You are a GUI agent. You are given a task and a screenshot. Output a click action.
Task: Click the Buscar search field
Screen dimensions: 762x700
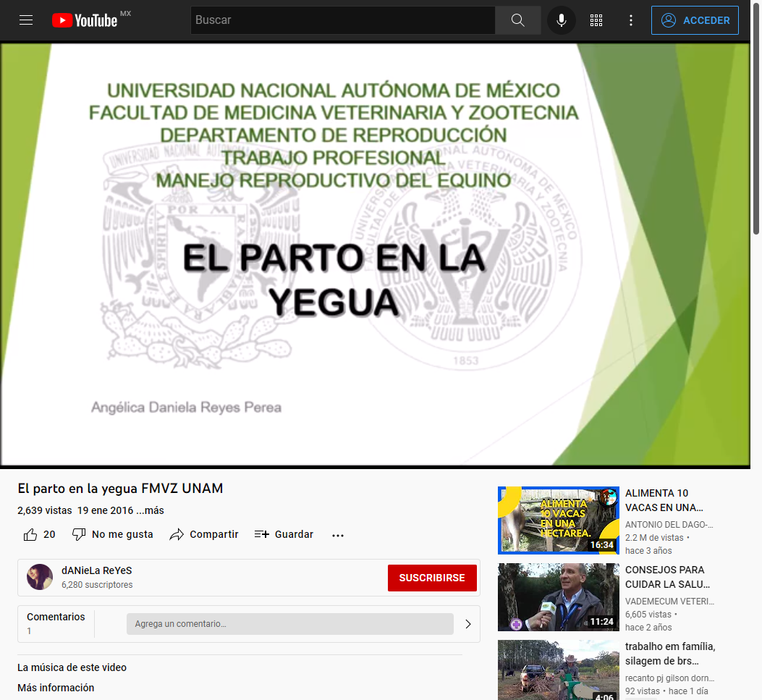pos(342,20)
